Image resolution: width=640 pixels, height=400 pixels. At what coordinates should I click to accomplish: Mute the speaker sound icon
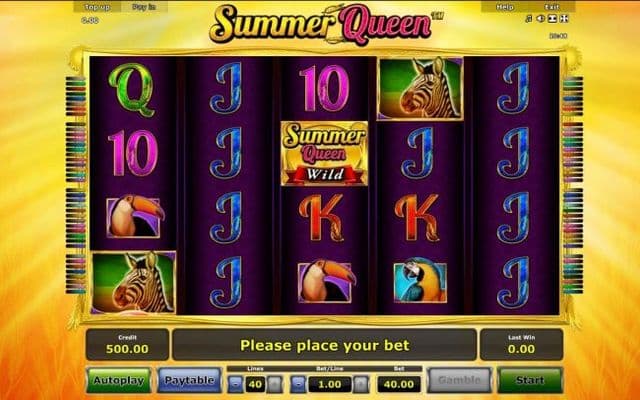pos(540,19)
